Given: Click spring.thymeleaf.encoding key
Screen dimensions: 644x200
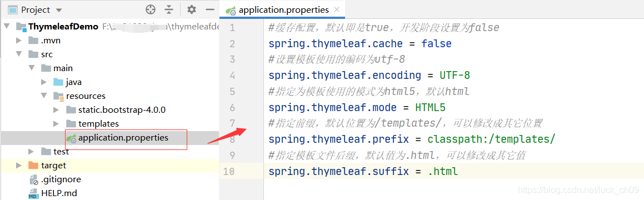Looking at the screenshot, I should pos(345,75).
